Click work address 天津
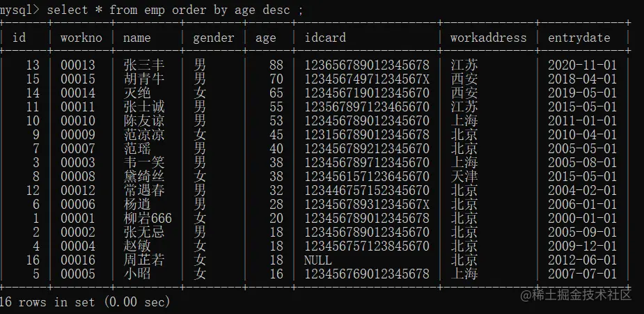The height and width of the screenshot is (314, 644). tap(464, 177)
